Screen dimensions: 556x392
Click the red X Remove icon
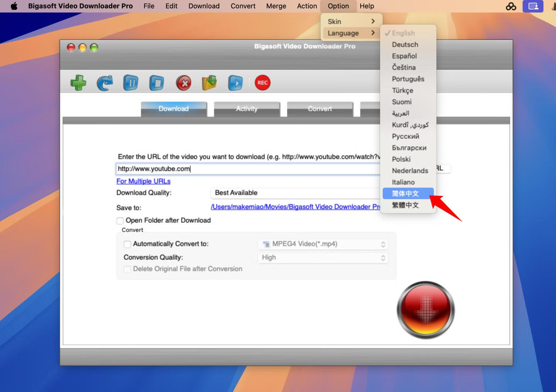point(183,83)
